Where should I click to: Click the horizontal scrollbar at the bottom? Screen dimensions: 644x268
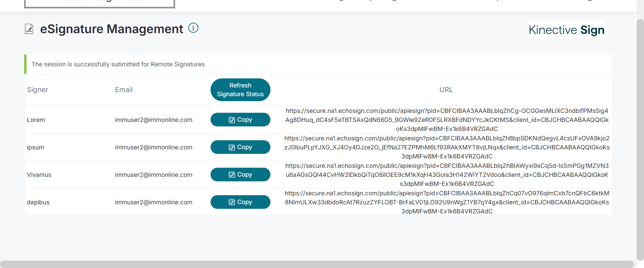click(317, 264)
